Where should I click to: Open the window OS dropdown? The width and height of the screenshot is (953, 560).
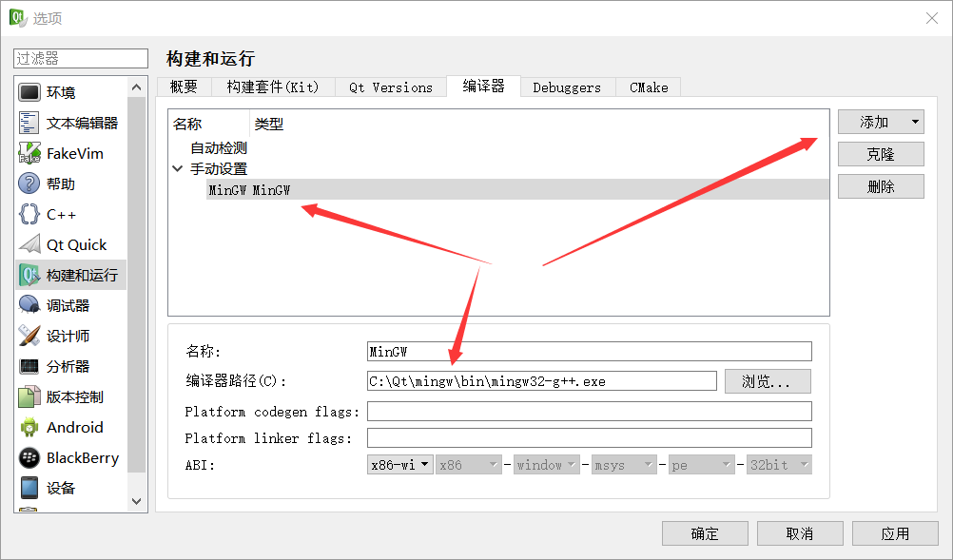point(546,465)
